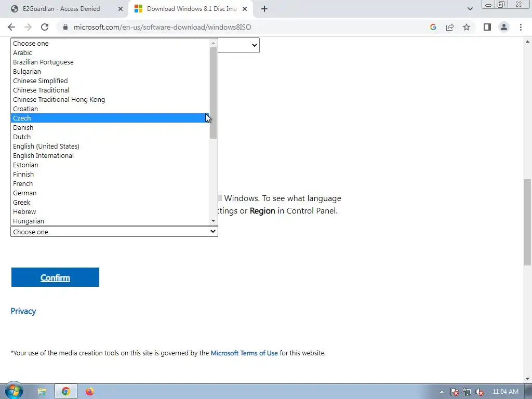532x399 pixels.
Task: Open the network status tray icon
Action: [467, 392]
